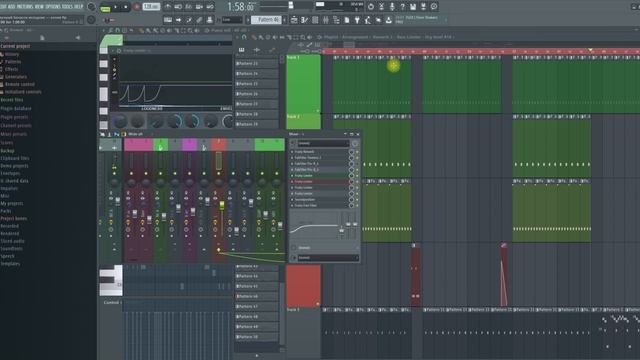Open the playlist view icon
640x360 pixels.
coord(294,20)
